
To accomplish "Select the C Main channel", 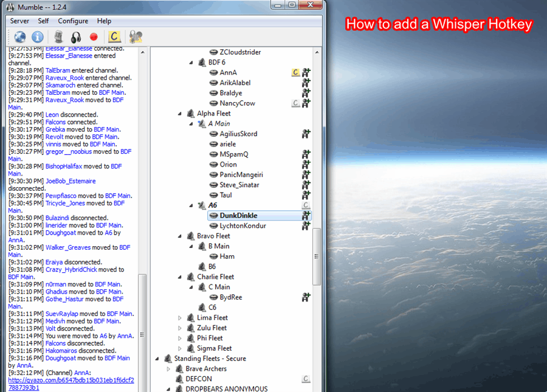I will pyautogui.click(x=219, y=287).
